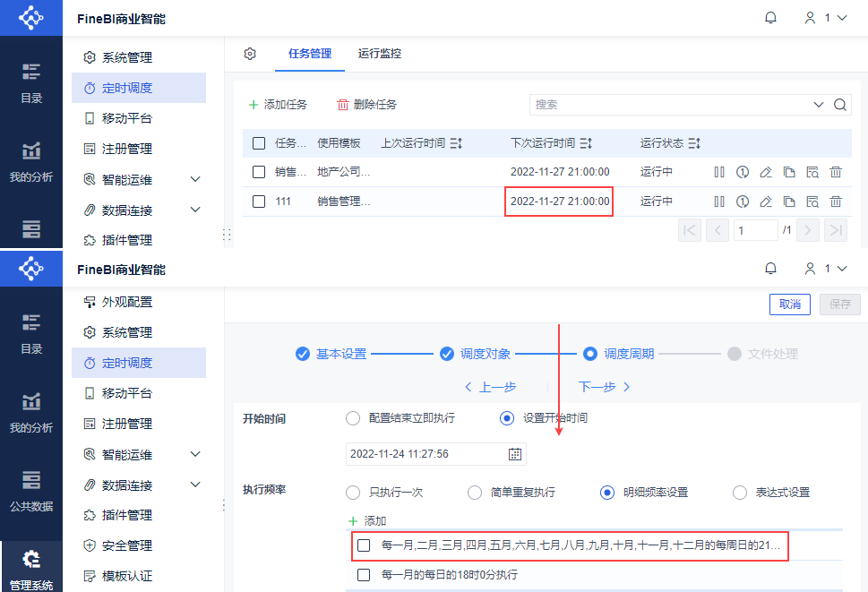This screenshot has height=592, width=868.
Task: Go to previous page of task list
Action: point(718,230)
